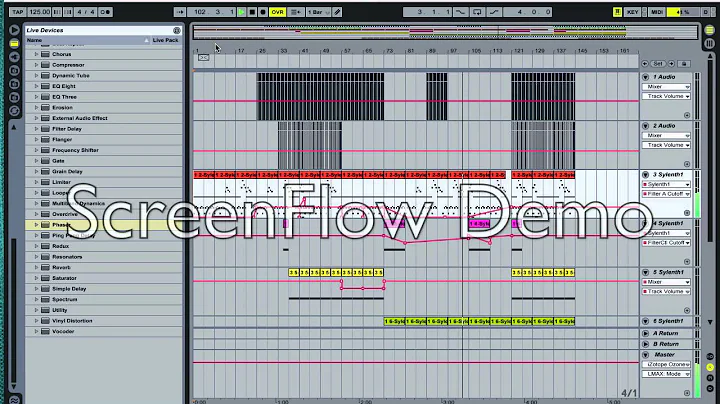Toggle the OVR overdub switch
Screen dimensions: 720x404
pos(277,12)
